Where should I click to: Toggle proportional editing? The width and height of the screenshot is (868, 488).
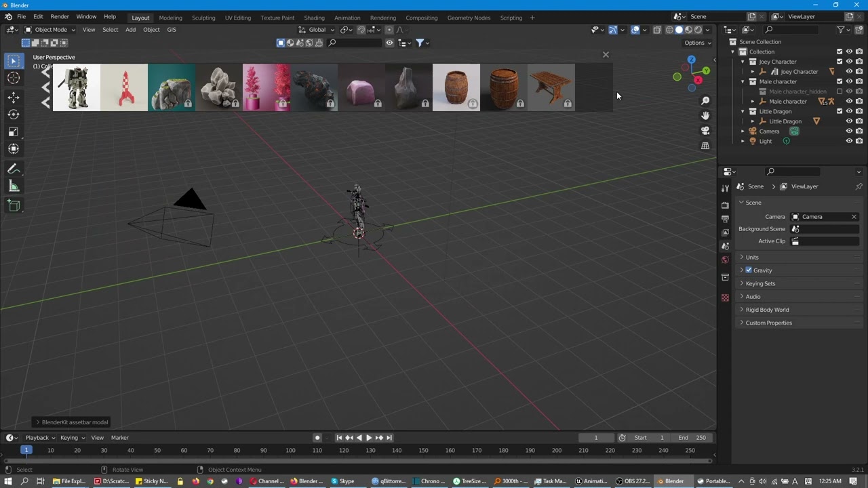(x=389, y=30)
